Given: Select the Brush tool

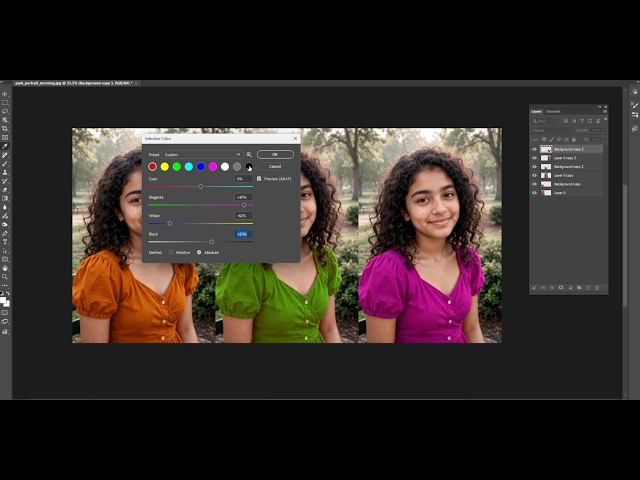Looking at the screenshot, I should [5, 164].
